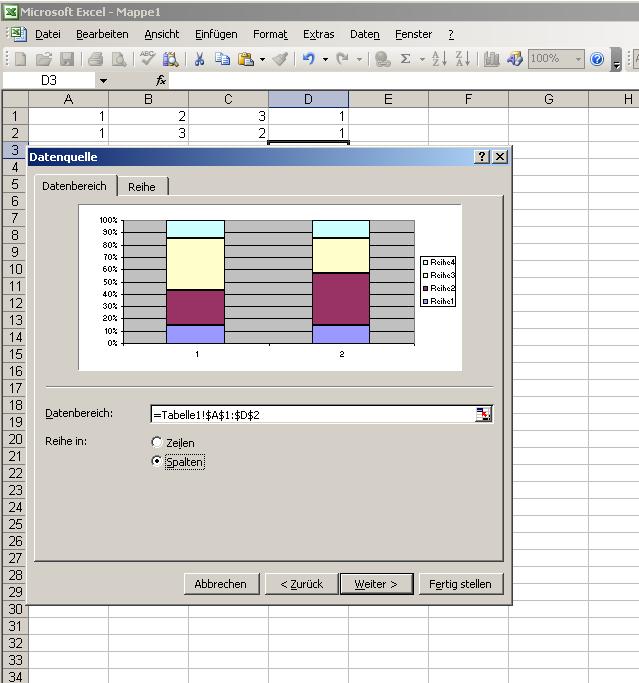Open the Format menu
Screen dimensions: 639x683
270,34
